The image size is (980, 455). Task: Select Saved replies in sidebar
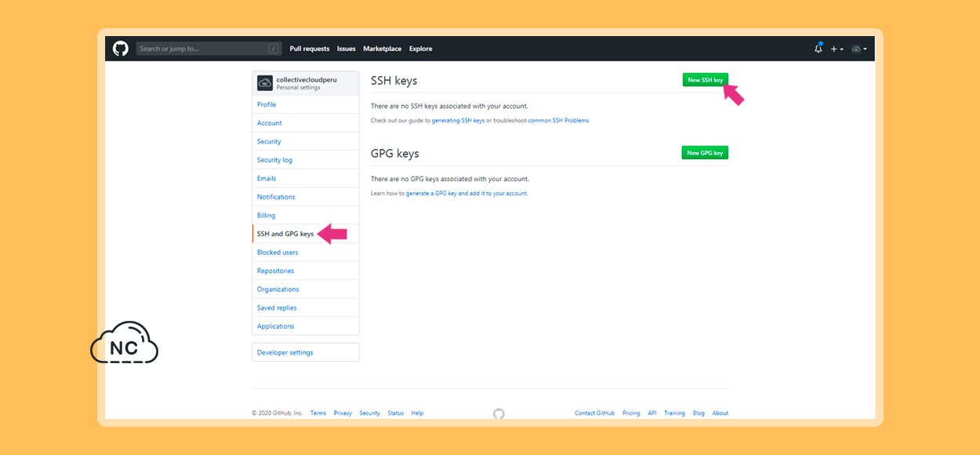tap(306, 308)
